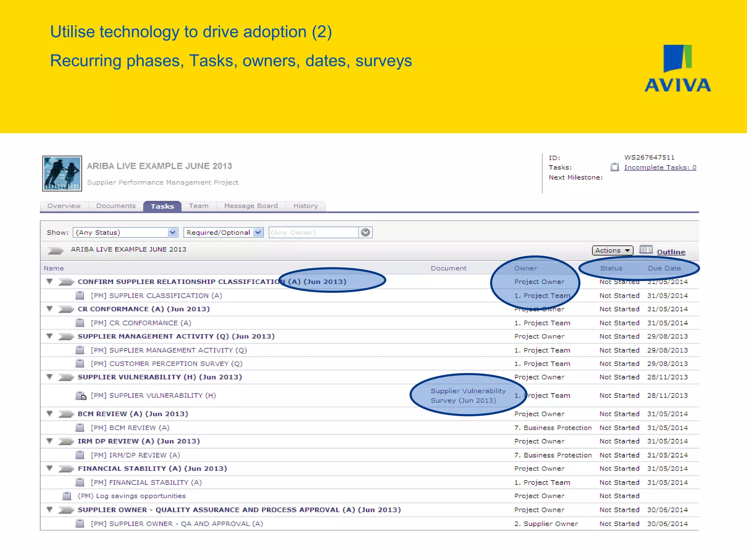The height and width of the screenshot is (560, 747).
Task: Open the Required/Optional dropdown
Action: tap(223, 232)
